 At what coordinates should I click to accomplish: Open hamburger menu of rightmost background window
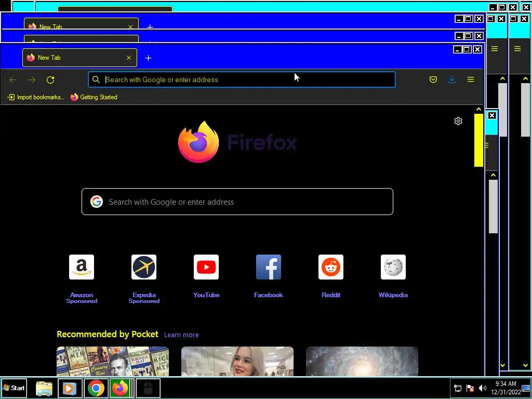517,49
